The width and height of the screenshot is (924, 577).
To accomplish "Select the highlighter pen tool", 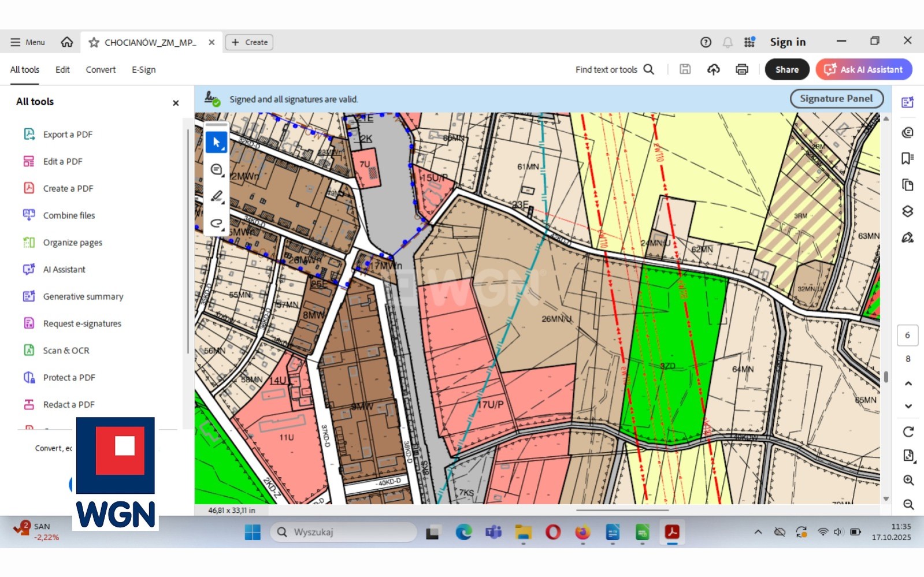I will pyautogui.click(x=217, y=196).
